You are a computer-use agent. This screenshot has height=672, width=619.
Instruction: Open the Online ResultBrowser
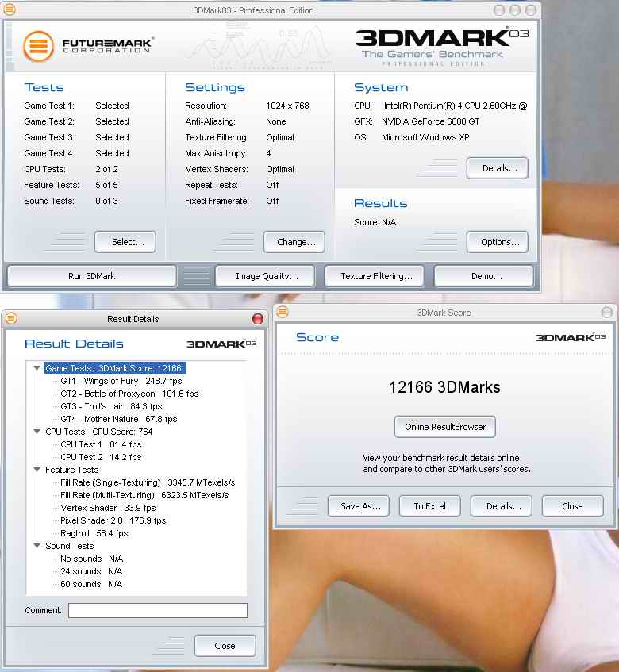tap(445, 427)
